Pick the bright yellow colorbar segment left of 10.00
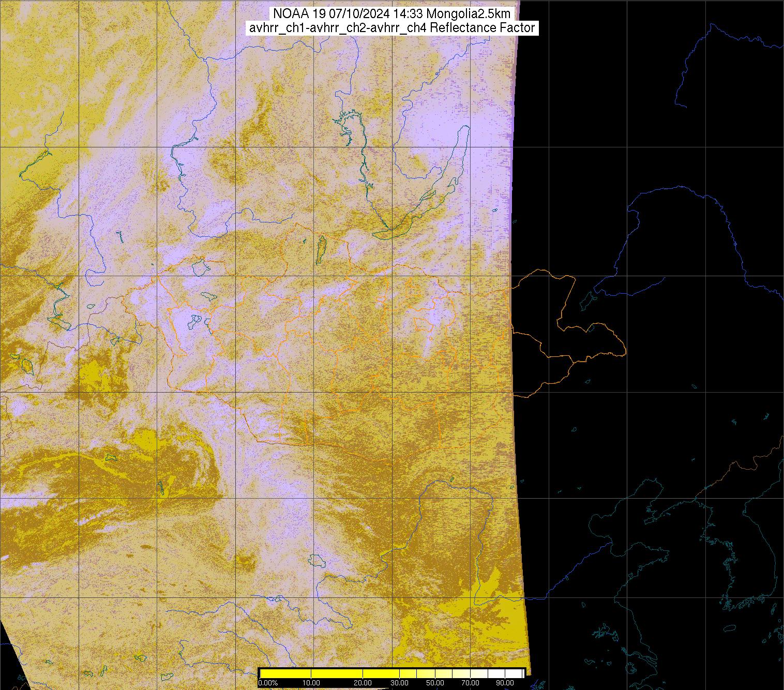784x690 pixels. [284, 673]
